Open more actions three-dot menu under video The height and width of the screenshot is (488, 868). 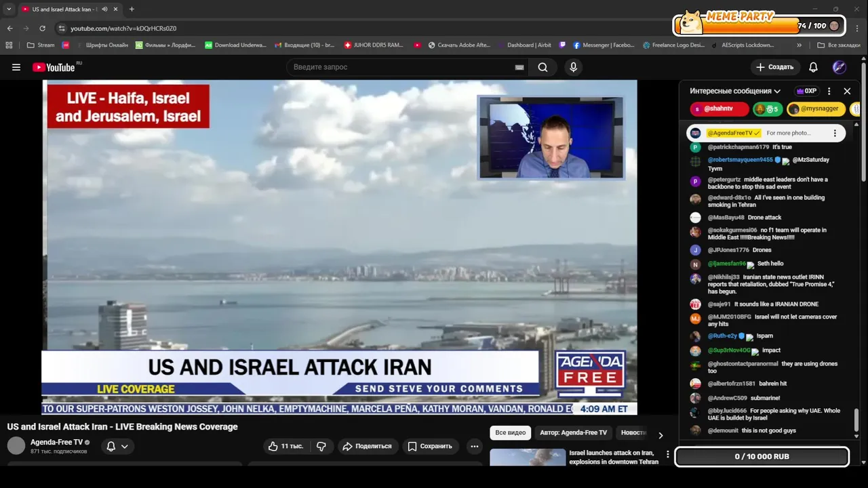coord(474,446)
